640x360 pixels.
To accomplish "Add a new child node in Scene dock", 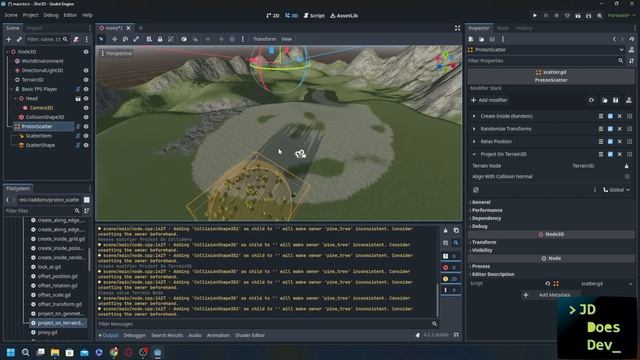I will [9, 39].
